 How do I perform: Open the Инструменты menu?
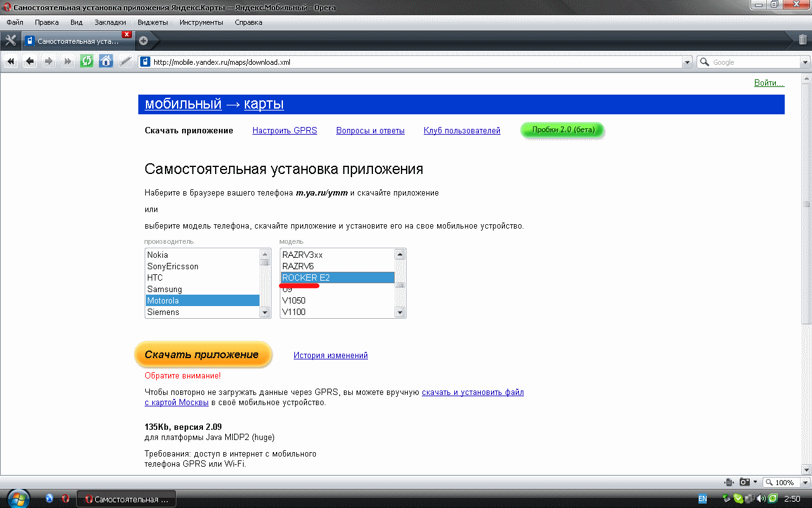point(201,22)
